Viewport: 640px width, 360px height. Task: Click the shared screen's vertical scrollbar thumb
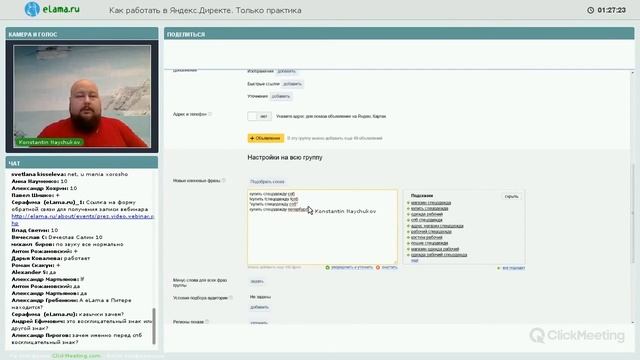tap(633, 213)
